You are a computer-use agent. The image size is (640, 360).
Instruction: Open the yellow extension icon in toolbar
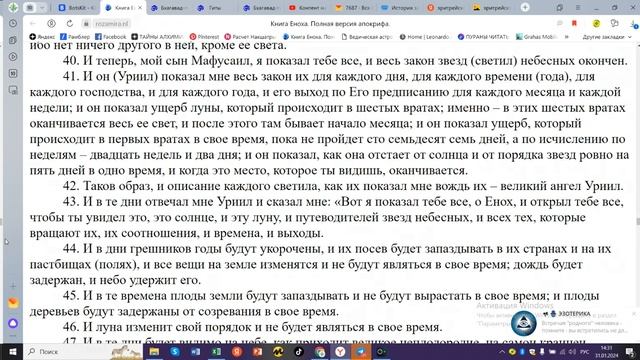596,24
